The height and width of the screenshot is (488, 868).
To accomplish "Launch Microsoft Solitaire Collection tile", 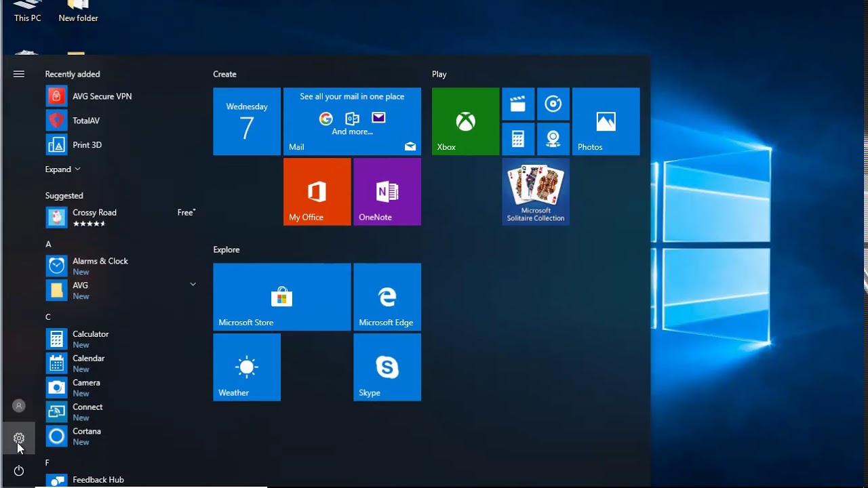I will (536, 192).
